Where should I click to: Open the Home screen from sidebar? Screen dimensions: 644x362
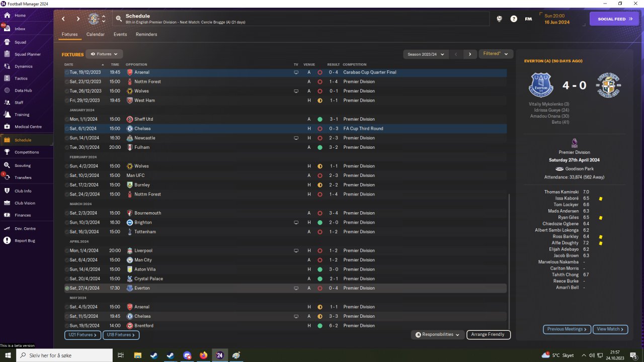20,16
